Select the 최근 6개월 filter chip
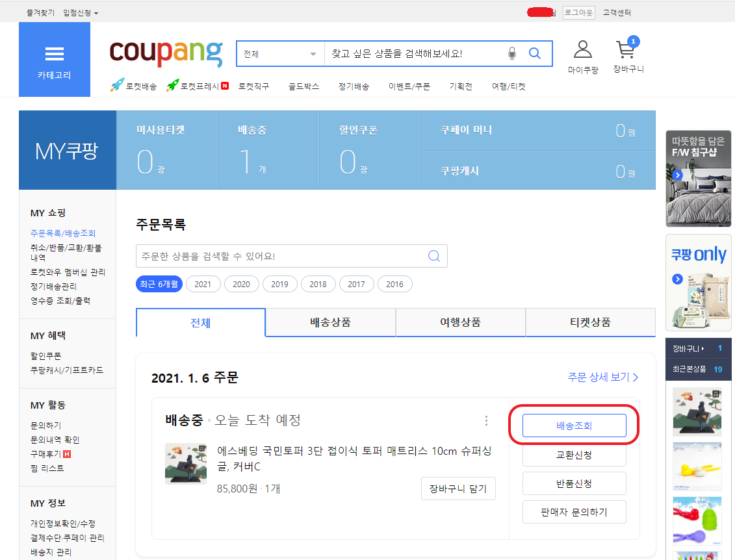Viewport: 735px width, 560px height. (x=159, y=284)
